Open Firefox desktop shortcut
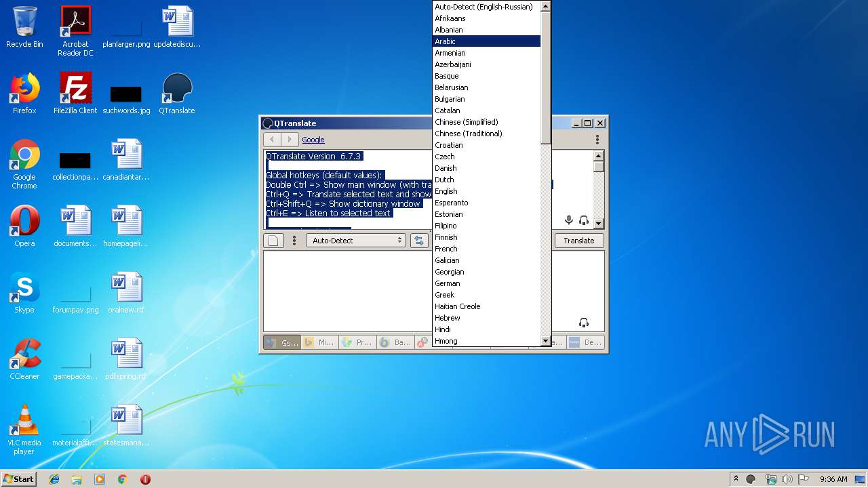Image resolution: width=868 pixels, height=488 pixels. tap(24, 94)
